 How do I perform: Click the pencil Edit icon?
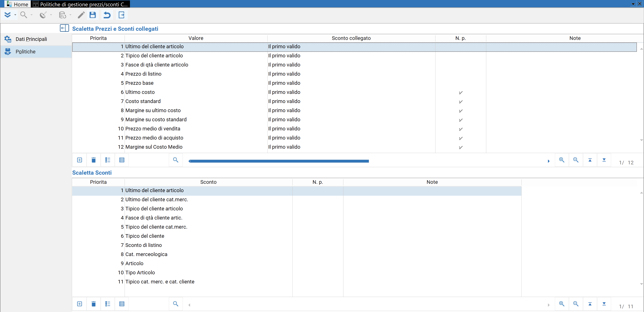[x=81, y=15]
